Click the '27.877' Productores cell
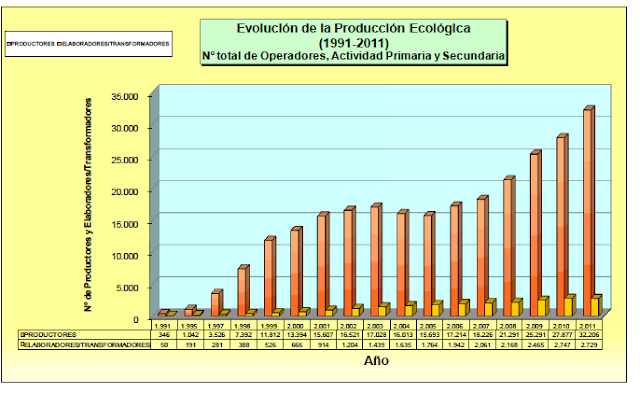 coord(562,335)
